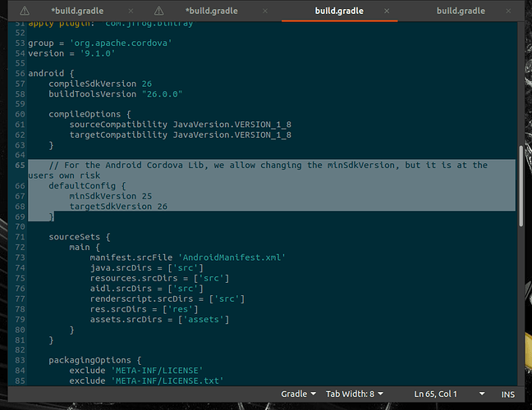
Task: Click the "aidl.srcDirs = ['src']" line
Action: (147, 289)
